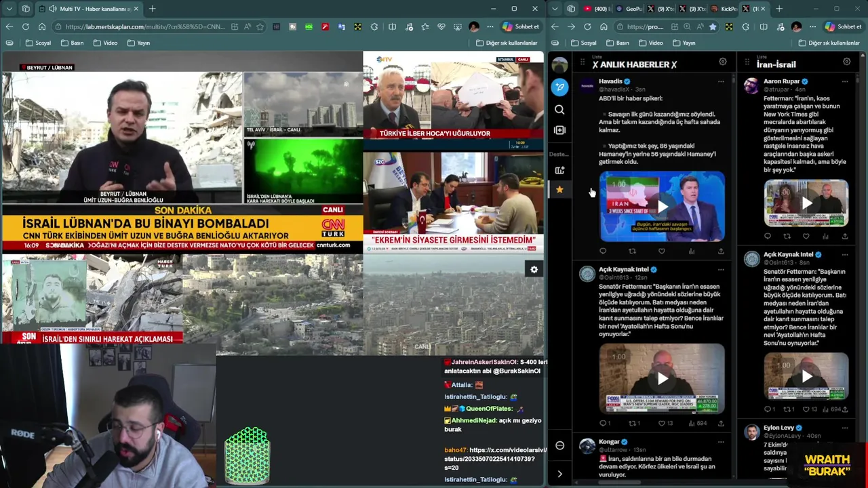Repost the Aaron Rupar post
The width and height of the screenshot is (868, 488).
click(787, 237)
